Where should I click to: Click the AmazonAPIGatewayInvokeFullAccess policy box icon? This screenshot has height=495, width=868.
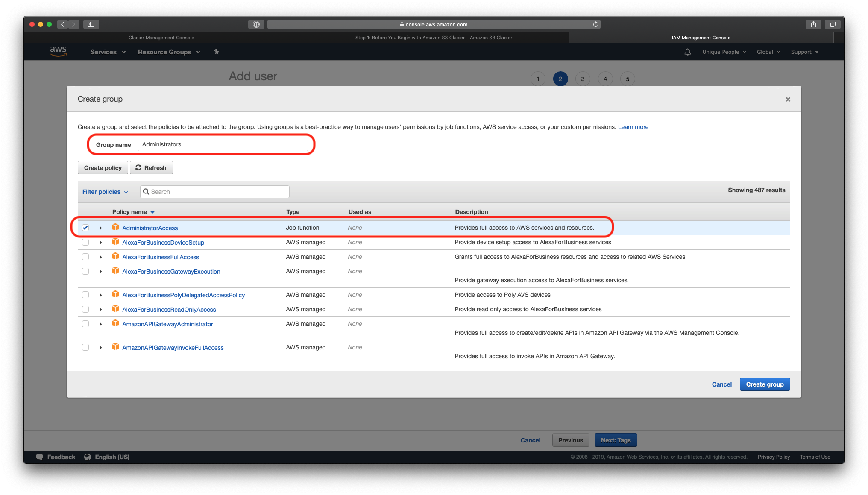(x=115, y=347)
